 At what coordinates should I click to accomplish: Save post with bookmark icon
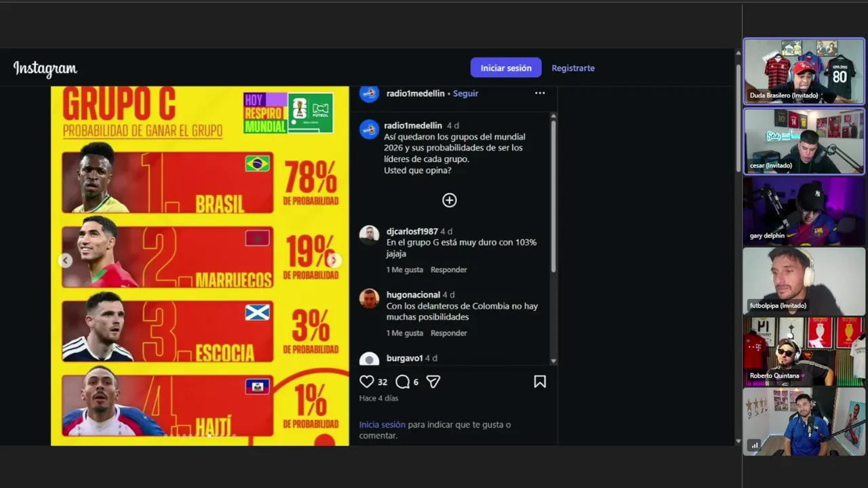[x=540, y=382]
